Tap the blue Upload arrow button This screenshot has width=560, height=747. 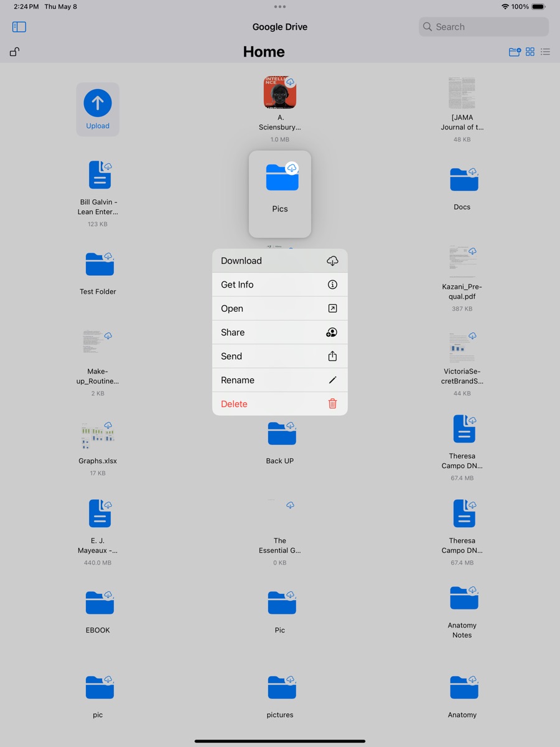[98, 103]
